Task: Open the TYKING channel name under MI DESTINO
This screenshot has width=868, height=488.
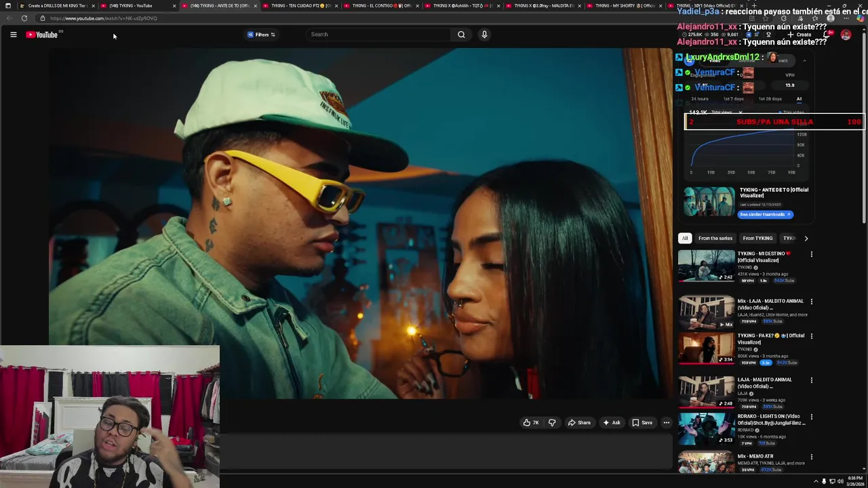Action: (745, 267)
